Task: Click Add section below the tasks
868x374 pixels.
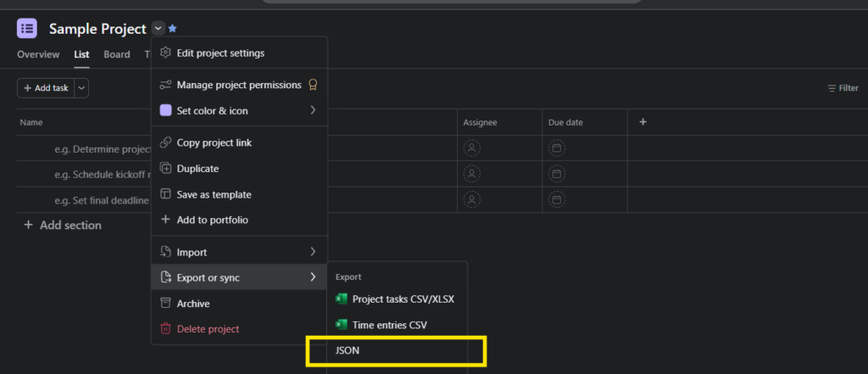Action: point(63,226)
